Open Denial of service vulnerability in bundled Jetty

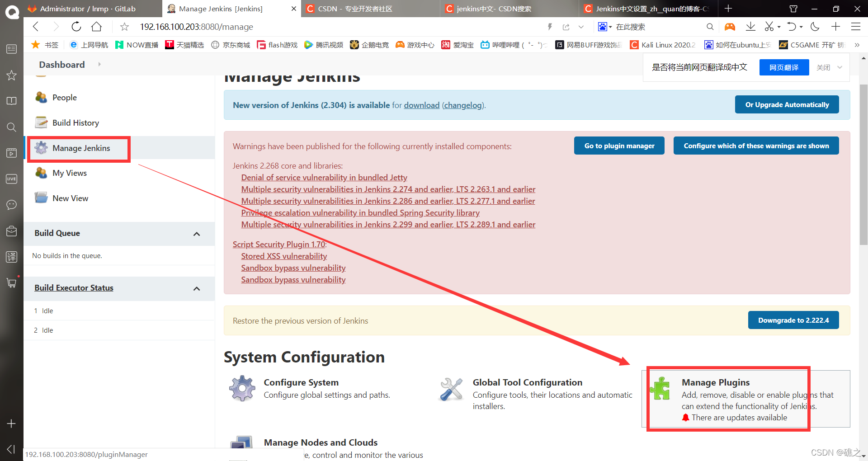324,177
